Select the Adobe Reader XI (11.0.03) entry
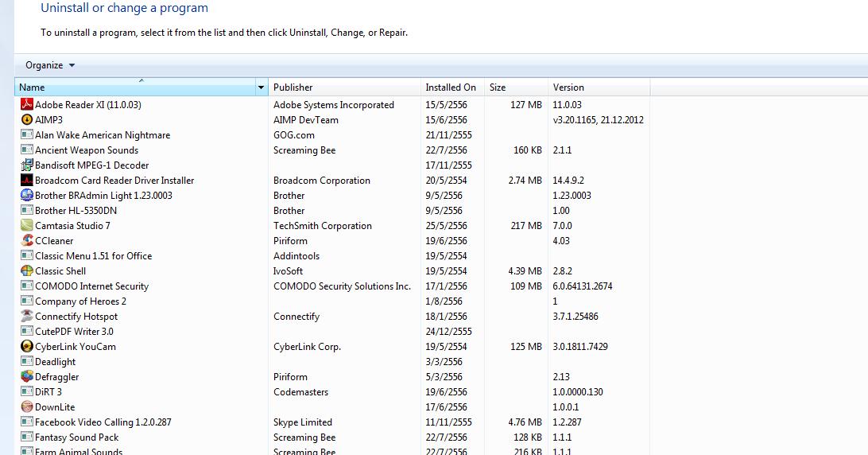 88,105
